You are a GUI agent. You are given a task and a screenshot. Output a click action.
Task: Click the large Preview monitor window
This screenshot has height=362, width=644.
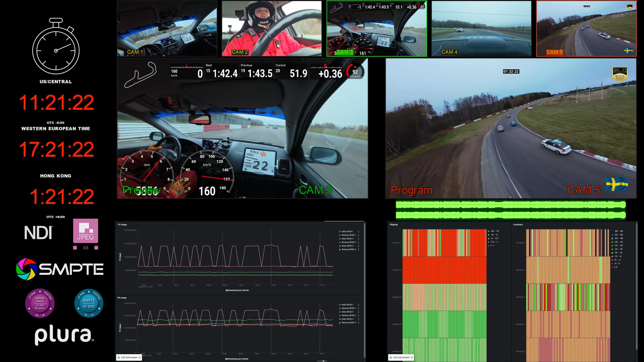click(x=243, y=128)
